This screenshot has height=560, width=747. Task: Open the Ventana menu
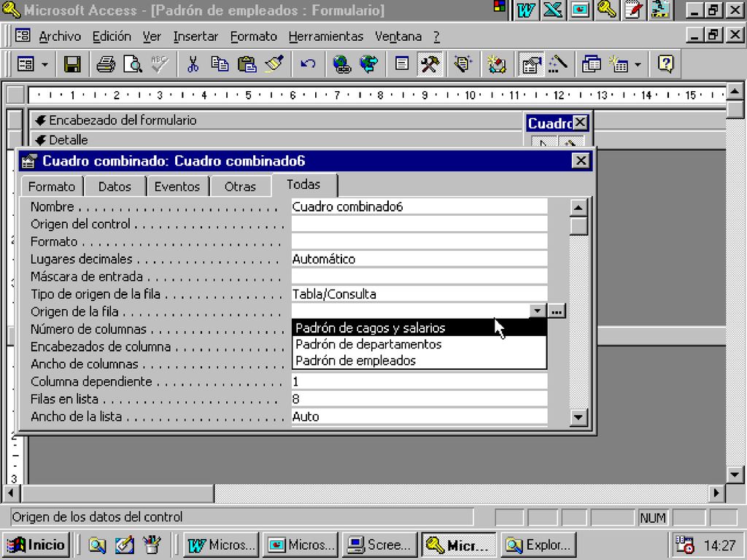pos(398,36)
